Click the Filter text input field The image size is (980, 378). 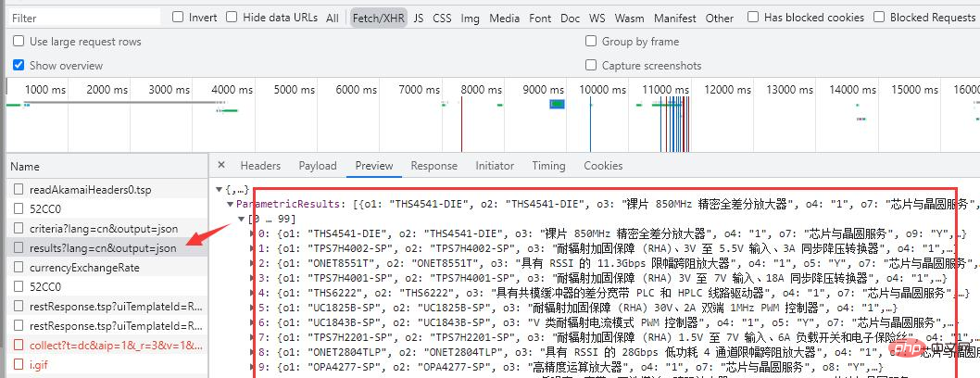82,18
